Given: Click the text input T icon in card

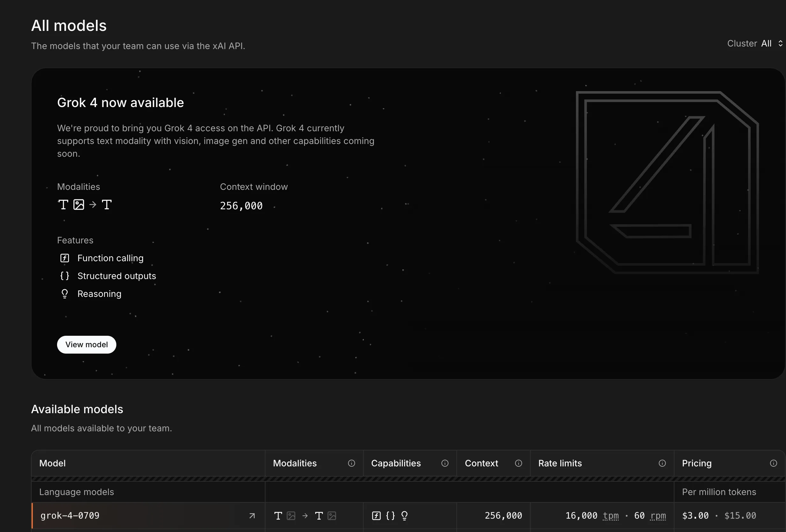Looking at the screenshot, I should [x=63, y=205].
